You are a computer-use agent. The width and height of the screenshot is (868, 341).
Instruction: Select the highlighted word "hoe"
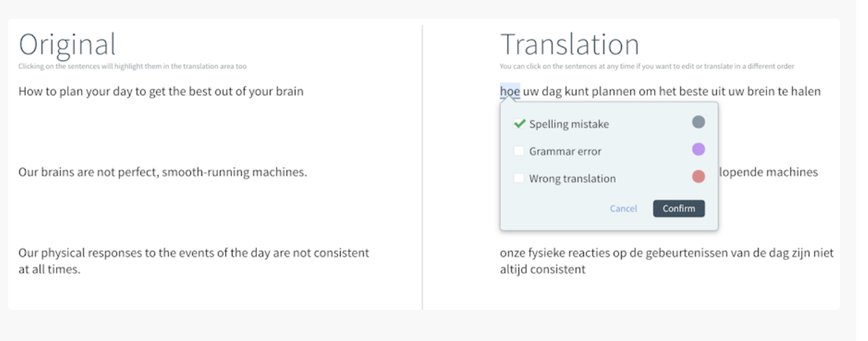pos(510,91)
